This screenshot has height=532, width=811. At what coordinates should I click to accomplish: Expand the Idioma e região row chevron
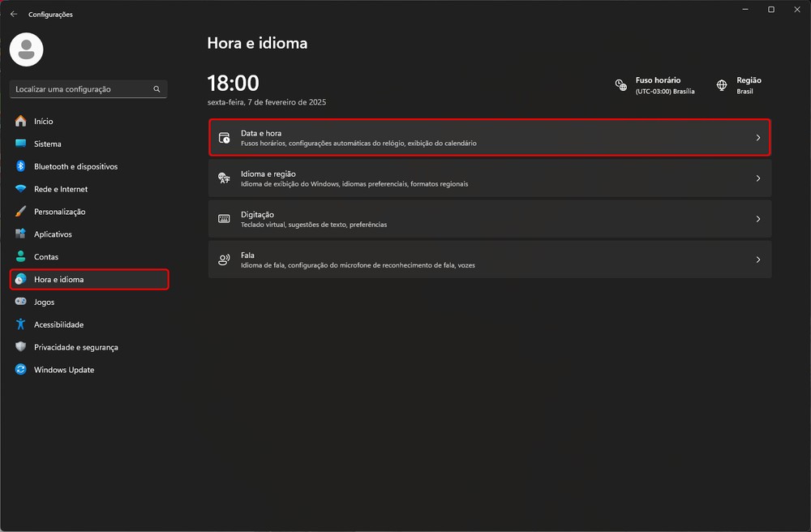point(758,178)
